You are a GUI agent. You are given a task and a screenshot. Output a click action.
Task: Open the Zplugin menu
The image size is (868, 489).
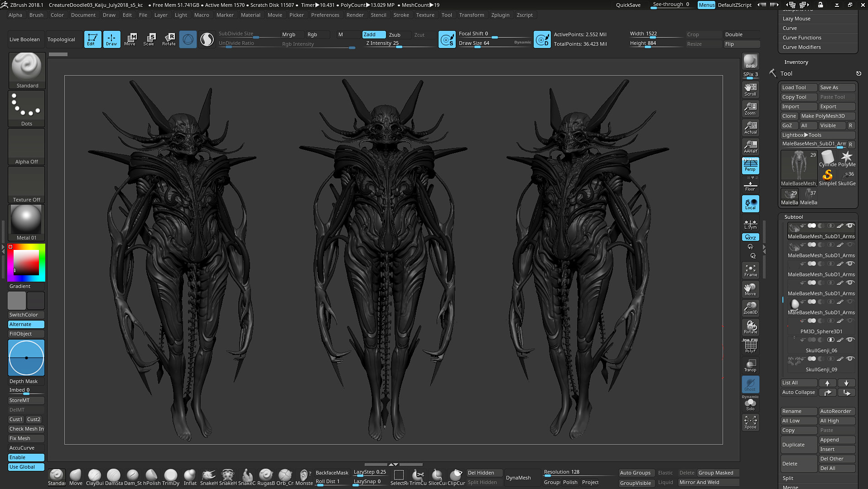pyautogui.click(x=500, y=15)
